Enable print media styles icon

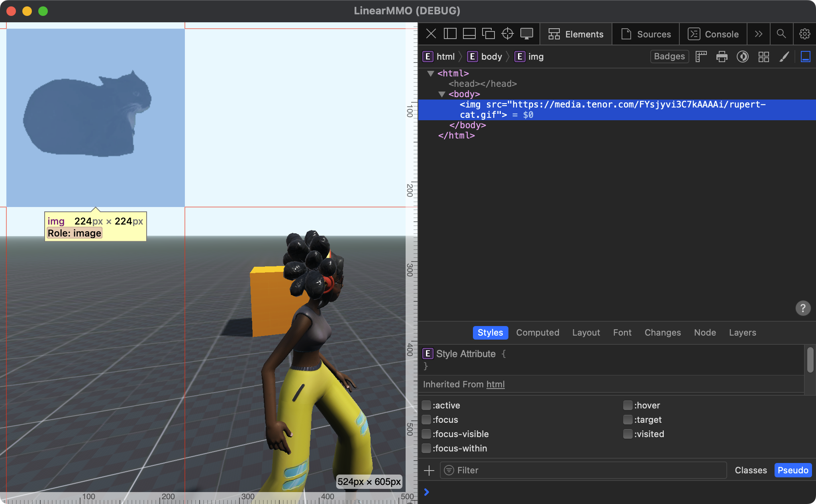pos(722,57)
